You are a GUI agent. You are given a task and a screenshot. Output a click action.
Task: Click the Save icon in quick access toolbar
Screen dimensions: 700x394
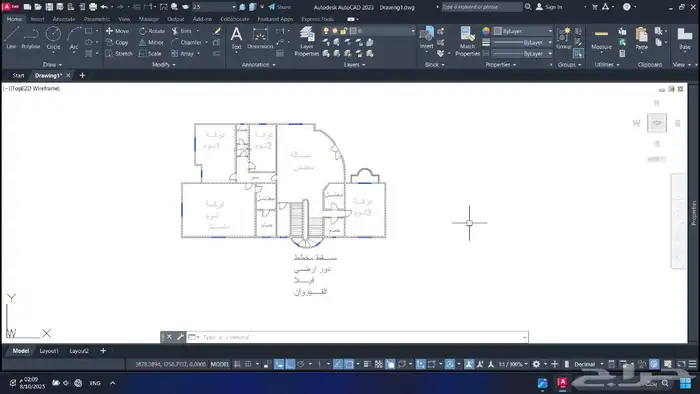(x=49, y=7)
